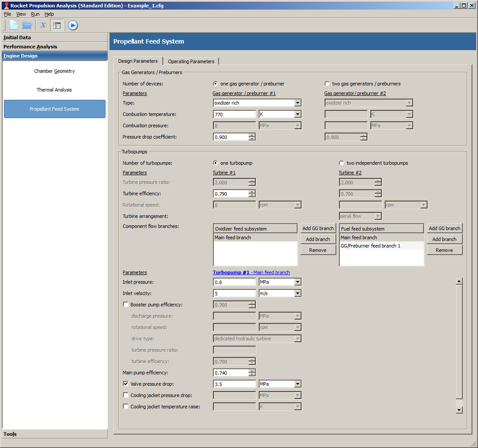
Task: Decrease Turbine #1 efficiency value
Action: pyautogui.click(x=252, y=195)
